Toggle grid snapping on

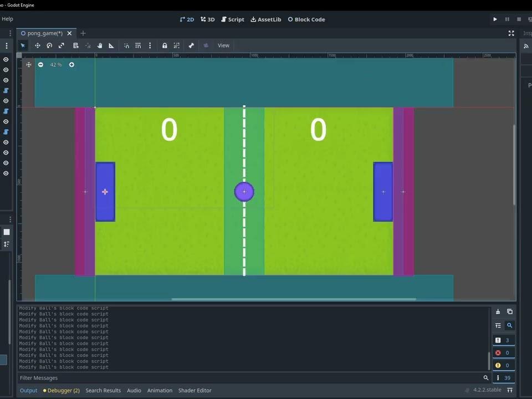(x=138, y=45)
